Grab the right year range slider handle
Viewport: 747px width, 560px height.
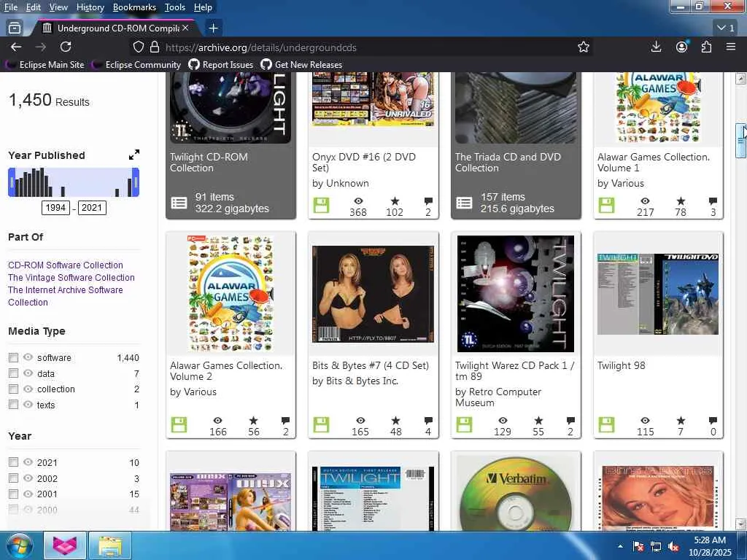click(x=136, y=182)
